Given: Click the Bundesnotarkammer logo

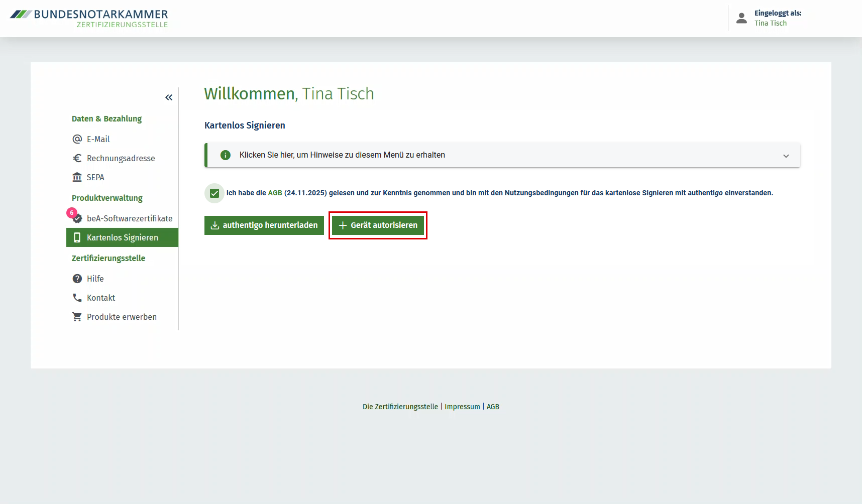Looking at the screenshot, I should (89, 18).
